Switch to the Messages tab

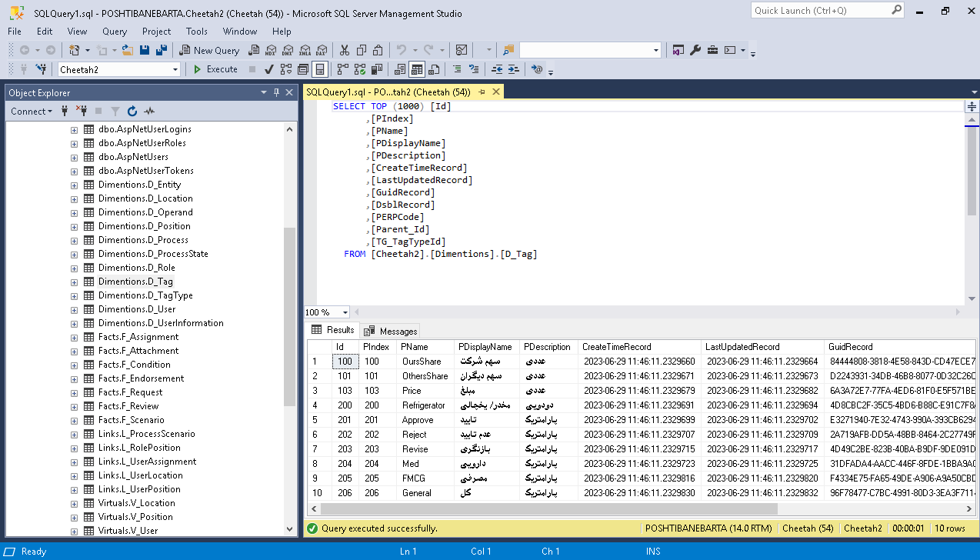(391, 331)
